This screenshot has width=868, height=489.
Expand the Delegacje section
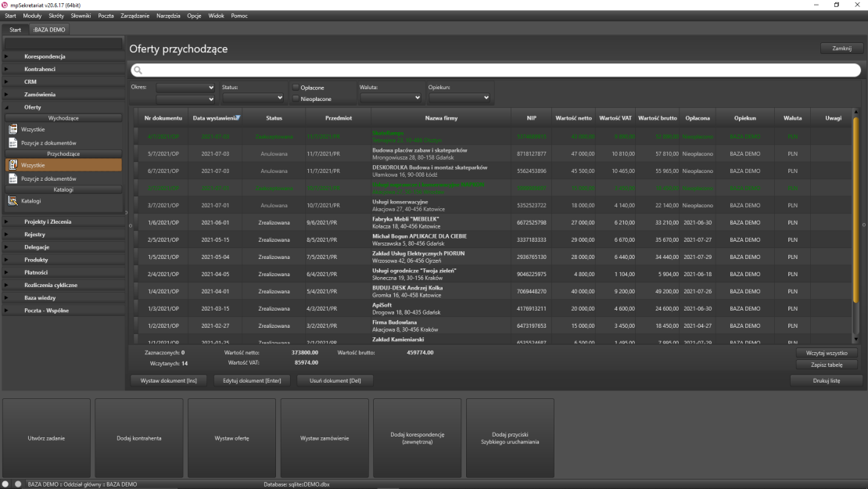tap(6, 247)
